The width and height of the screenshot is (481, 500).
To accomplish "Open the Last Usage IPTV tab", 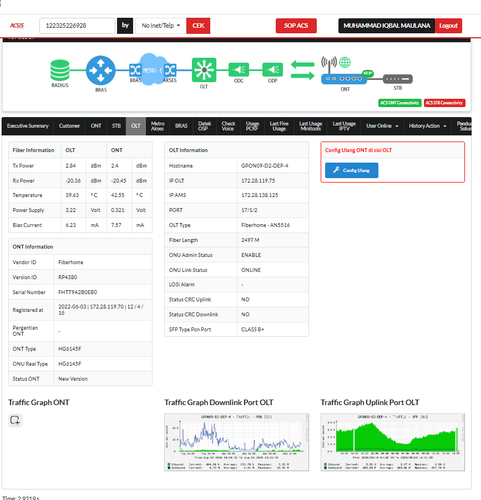I will pyautogui.click(x=344, y=126).
